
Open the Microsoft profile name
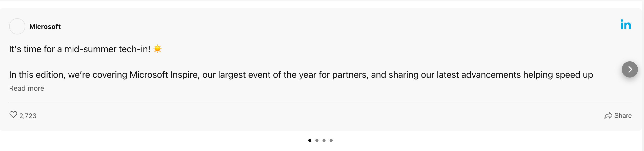pos(45,26)
